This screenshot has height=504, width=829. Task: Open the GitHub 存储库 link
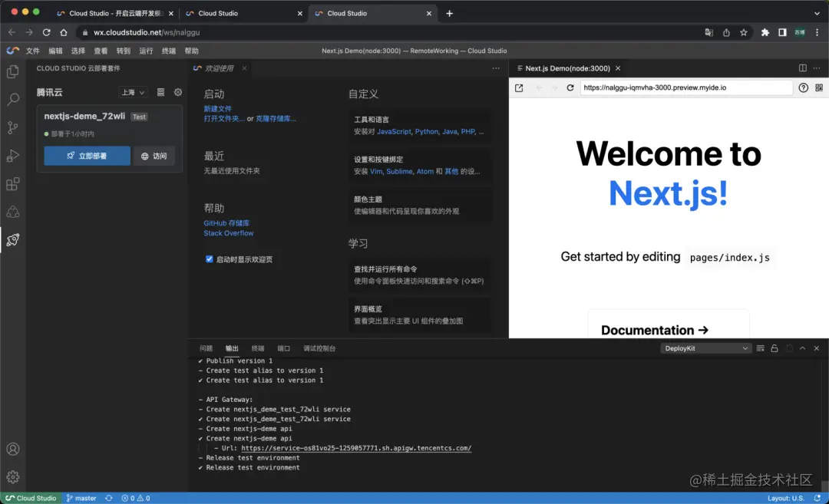pyautogui.click(x=226, y=223)
